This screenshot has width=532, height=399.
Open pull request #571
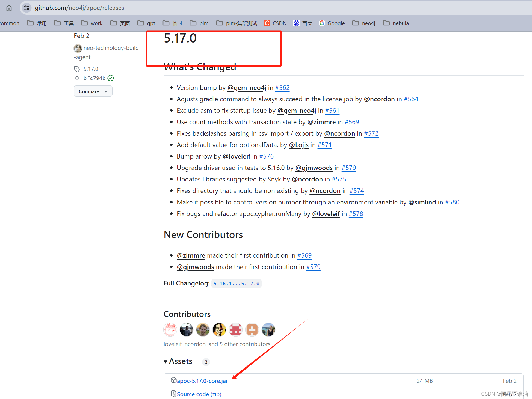pyautogui.click(x=324, y=145)
